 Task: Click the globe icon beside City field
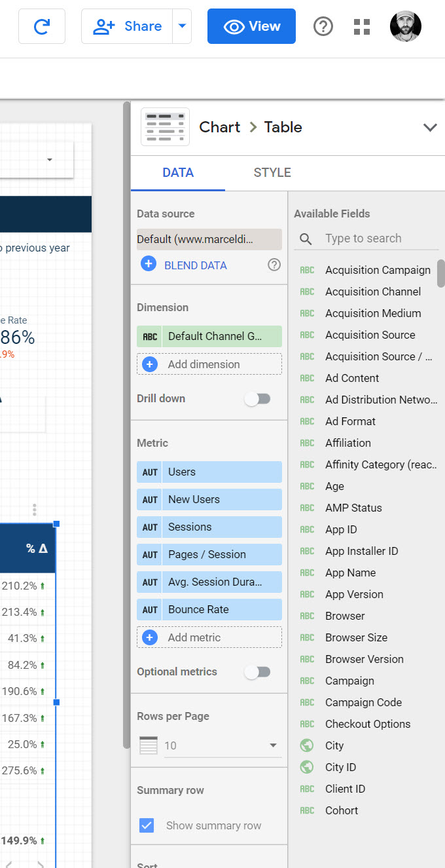tap(307, 745)
